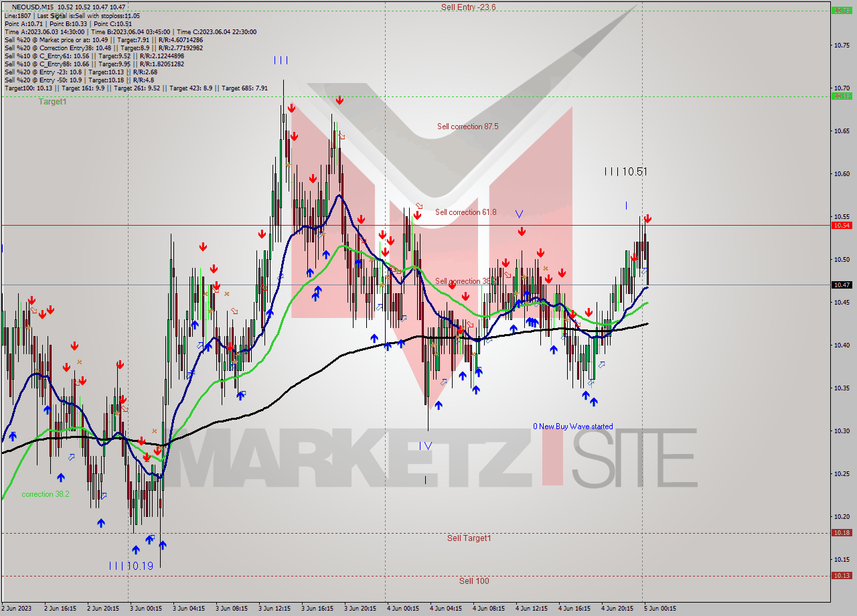
Task: Click the green 10.69 price tag
Action: [842, 96]
